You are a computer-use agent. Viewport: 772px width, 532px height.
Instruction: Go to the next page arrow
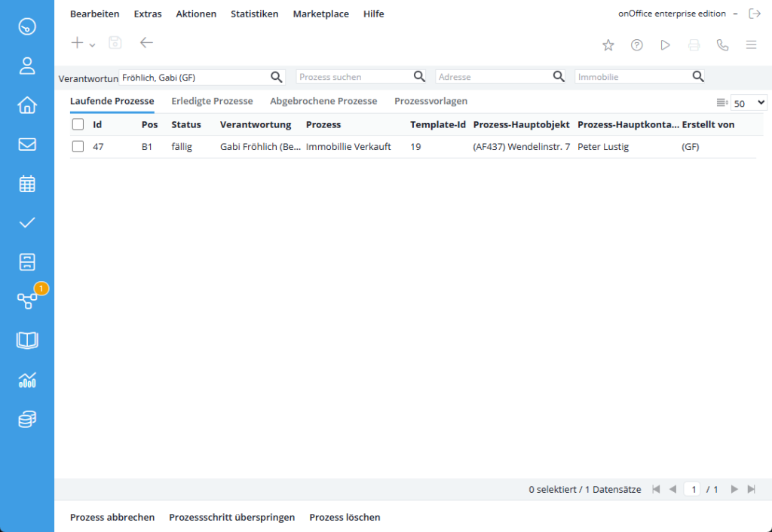pyautogui.click(x=734, y=489)
